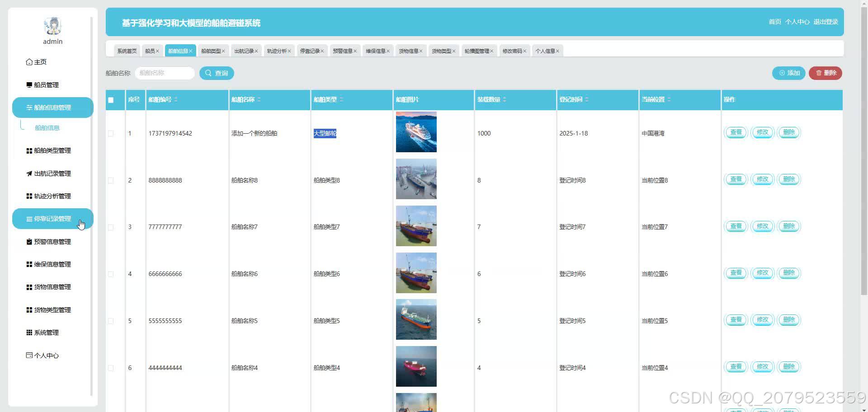Switch to the 系统首页 tab
The width and height of the screenshot is (868, 412).
(x=127, y=51)
